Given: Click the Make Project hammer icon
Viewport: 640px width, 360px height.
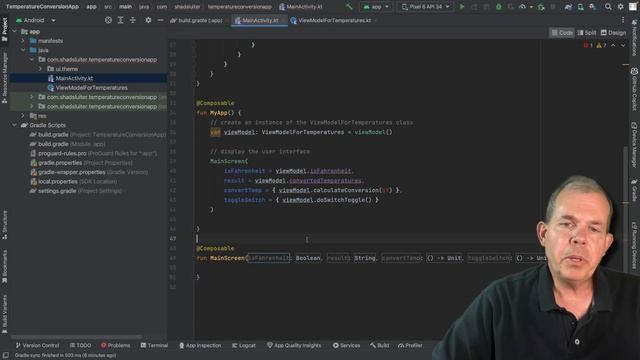Looking at the screenshot, I should [349, 7].
